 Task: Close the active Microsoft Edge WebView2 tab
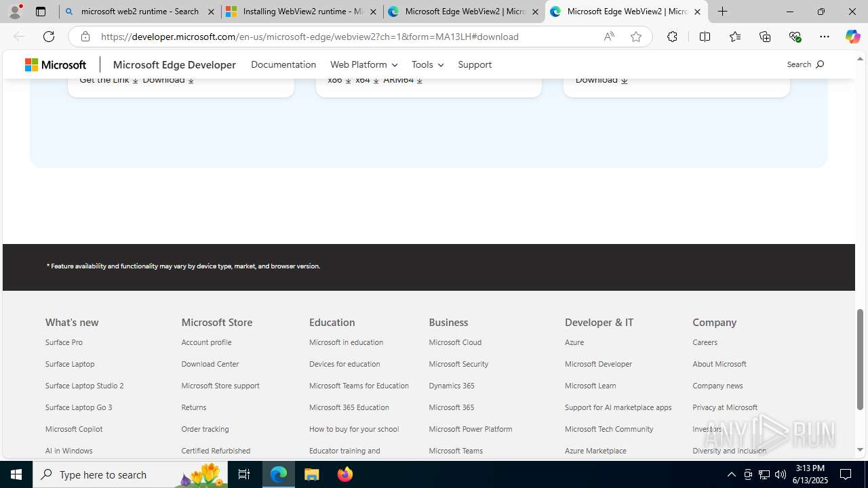point(697,12)
